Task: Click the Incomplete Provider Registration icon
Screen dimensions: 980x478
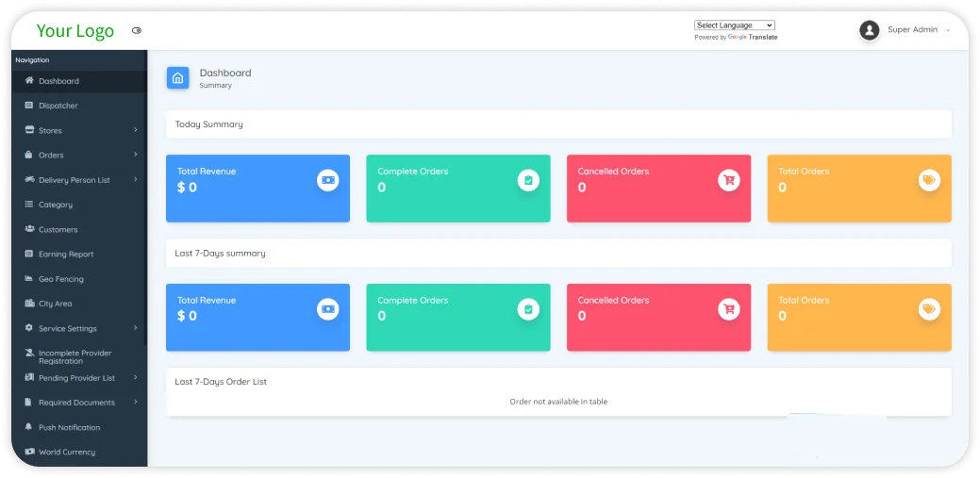Action: point(28,353)
